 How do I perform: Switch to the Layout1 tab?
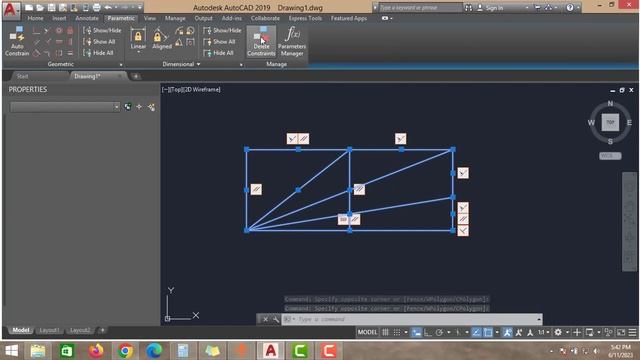[49, 330]
